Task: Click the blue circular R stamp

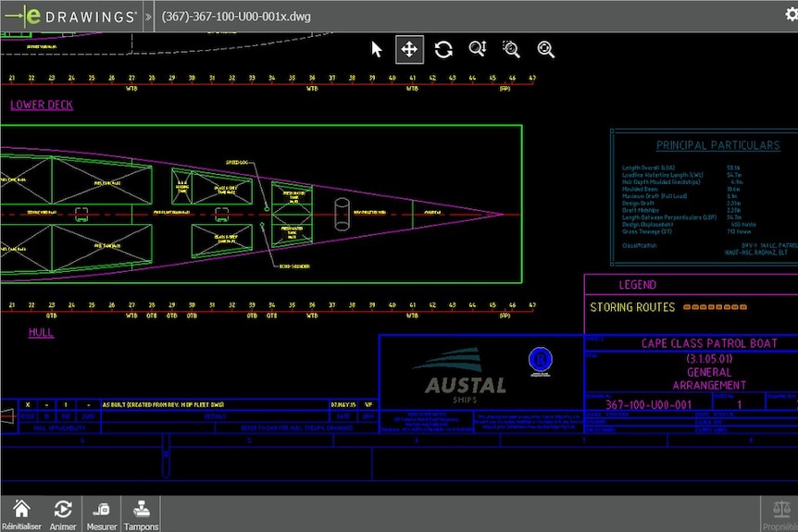Action: tap(540, 360)
